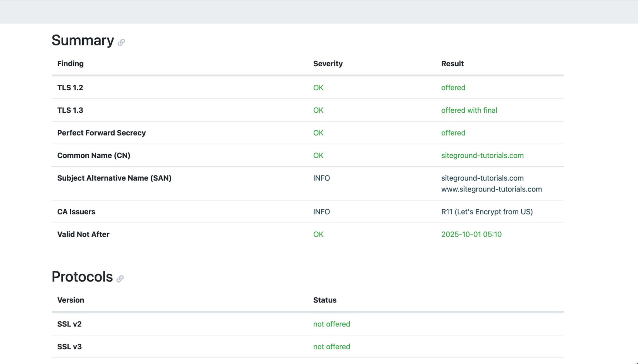Click INFO severity for Subject Alternative Name
638x364 pixels.
tap(322, 178)
